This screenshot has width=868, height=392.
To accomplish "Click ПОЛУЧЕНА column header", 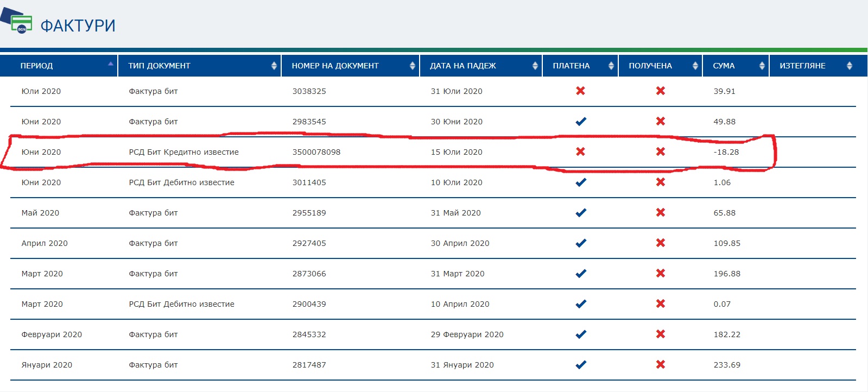I will [x=650, y=66].
